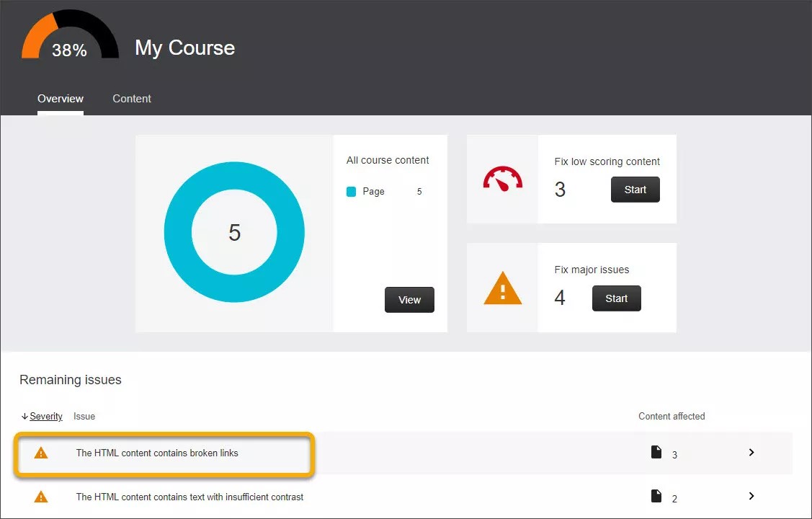
Task: Expand the broken links issue details
Action: coord(751,452)
